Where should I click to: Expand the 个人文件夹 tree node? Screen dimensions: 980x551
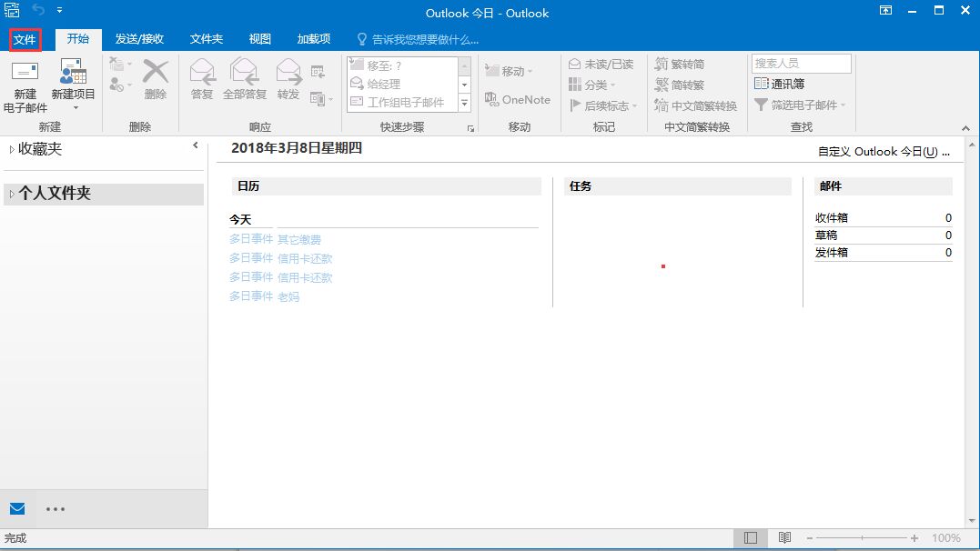pos(11,195)
